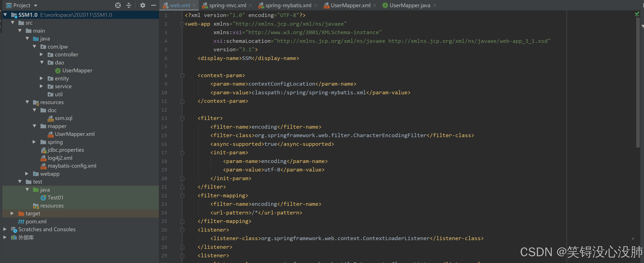The image size is (644, 263).
Task: Fold the init-param block at line 17
Action: coord(182,153)
